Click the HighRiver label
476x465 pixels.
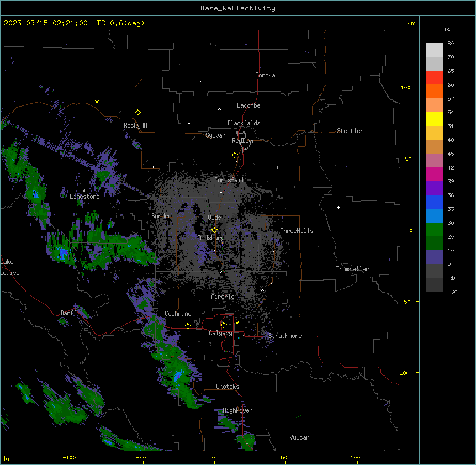coord(237,410)
